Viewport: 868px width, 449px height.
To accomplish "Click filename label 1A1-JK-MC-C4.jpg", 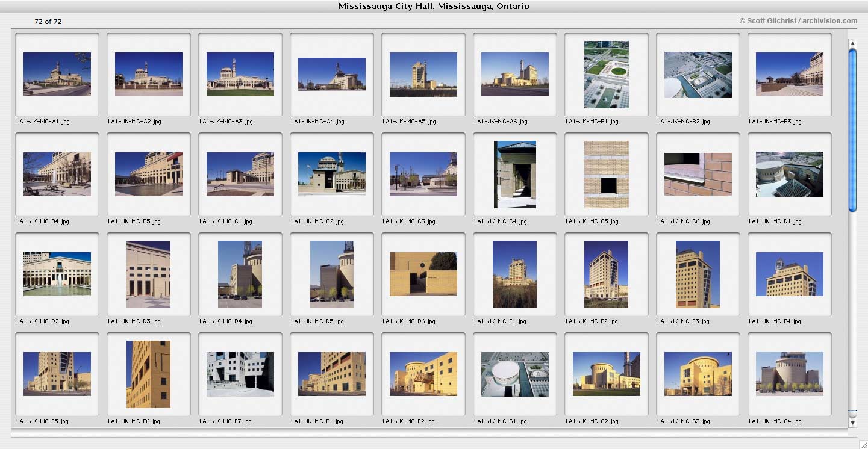I will pyautogui.click(x=501, y=221).
